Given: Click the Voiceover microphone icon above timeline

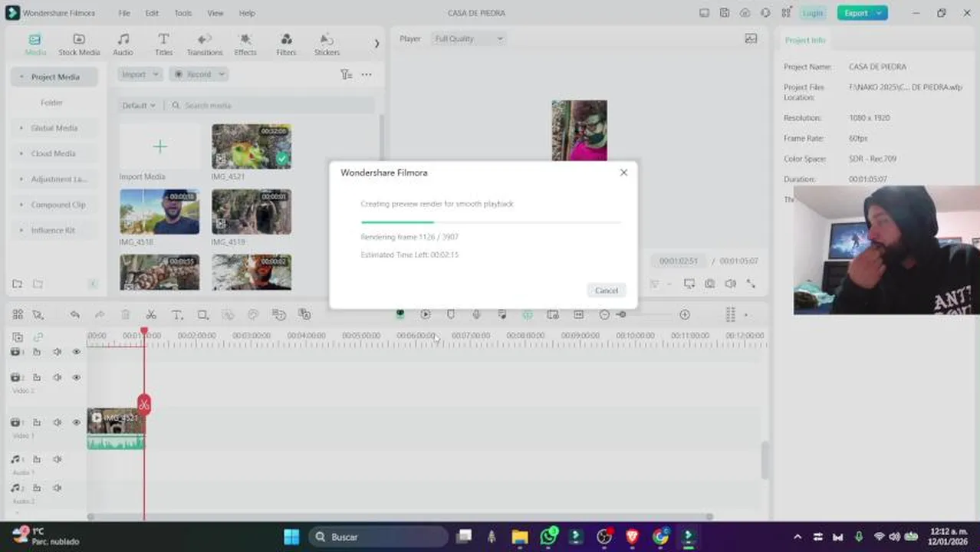Looking at the screenshot, I should [x=476, y=314].
